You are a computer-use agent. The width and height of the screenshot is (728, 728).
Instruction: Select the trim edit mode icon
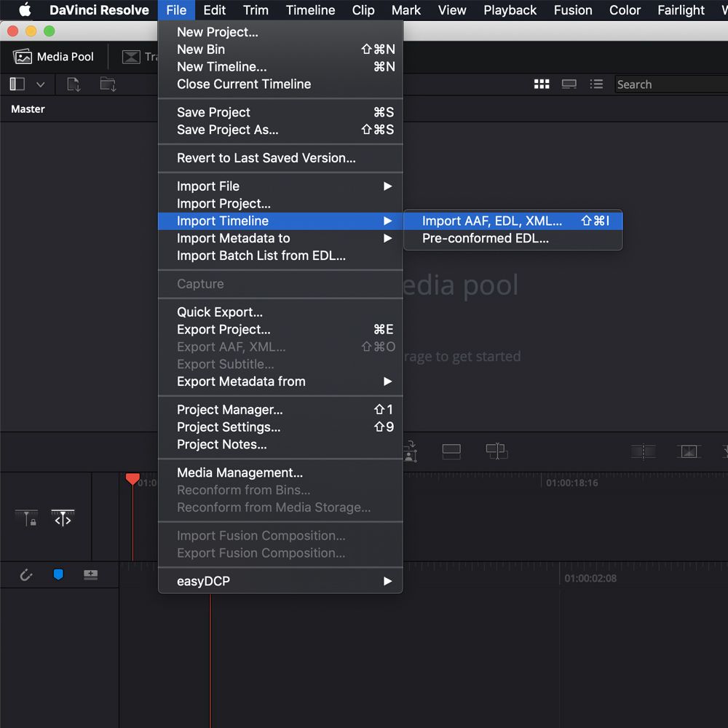click(x=63, y=518)
